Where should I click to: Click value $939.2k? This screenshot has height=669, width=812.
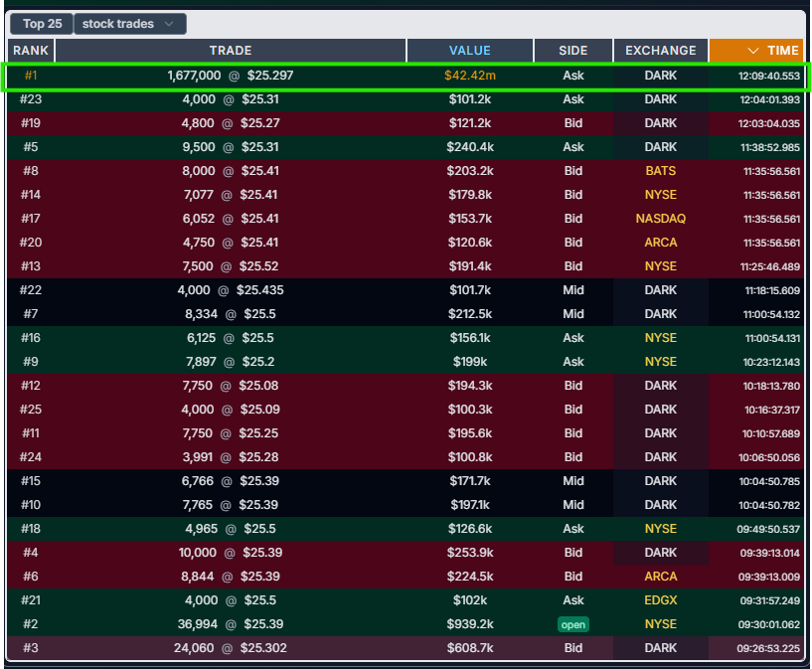coord(470,624)
